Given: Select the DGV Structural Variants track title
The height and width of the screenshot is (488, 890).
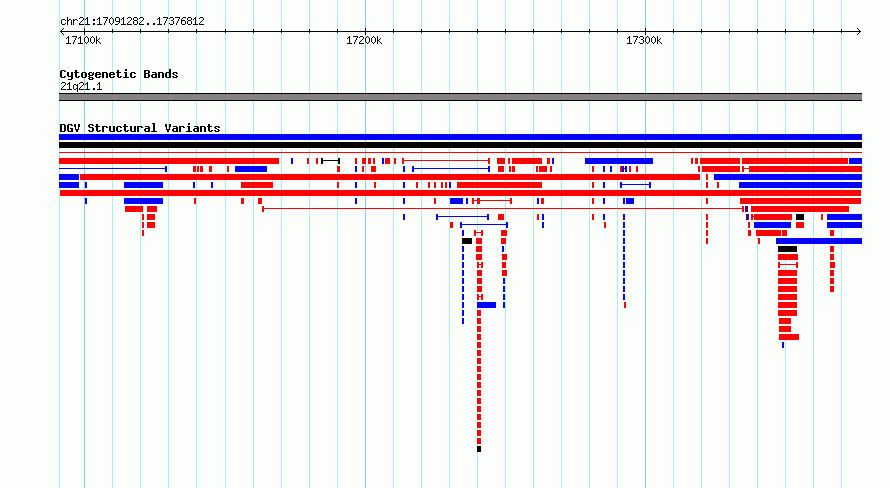Looking at the screenshot, I should pyautogui.click(x=140, y=128).
